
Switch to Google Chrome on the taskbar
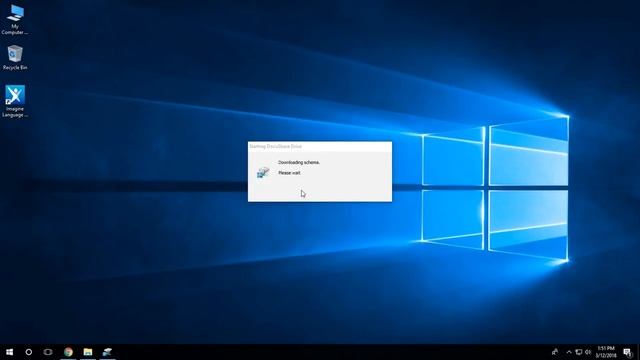68,352
